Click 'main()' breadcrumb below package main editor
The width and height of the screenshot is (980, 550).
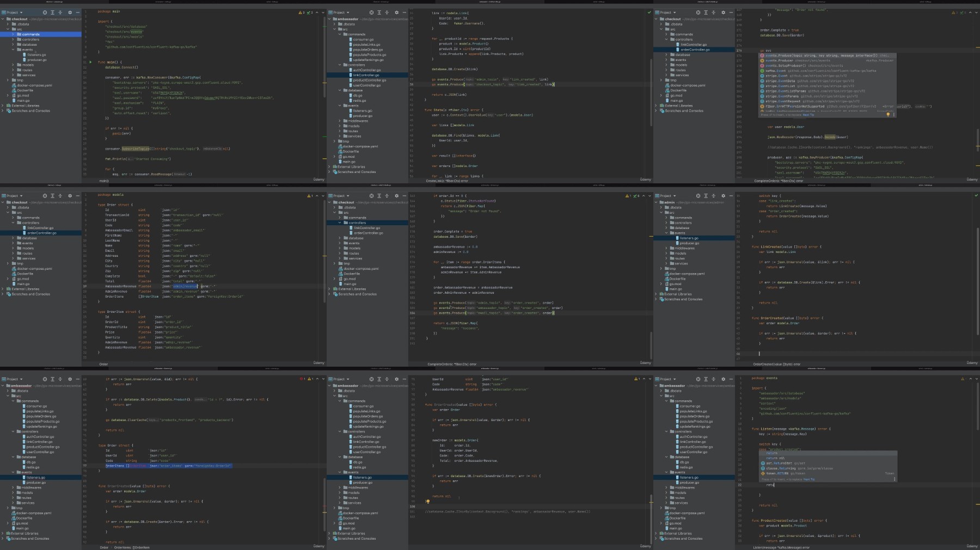tap(104, 181)
